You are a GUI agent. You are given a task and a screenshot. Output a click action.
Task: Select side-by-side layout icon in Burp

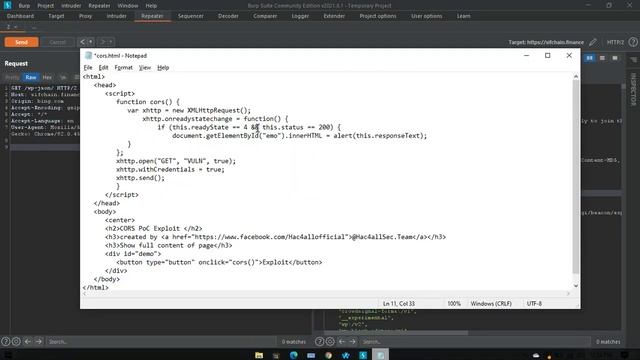[x=590, y=58]
